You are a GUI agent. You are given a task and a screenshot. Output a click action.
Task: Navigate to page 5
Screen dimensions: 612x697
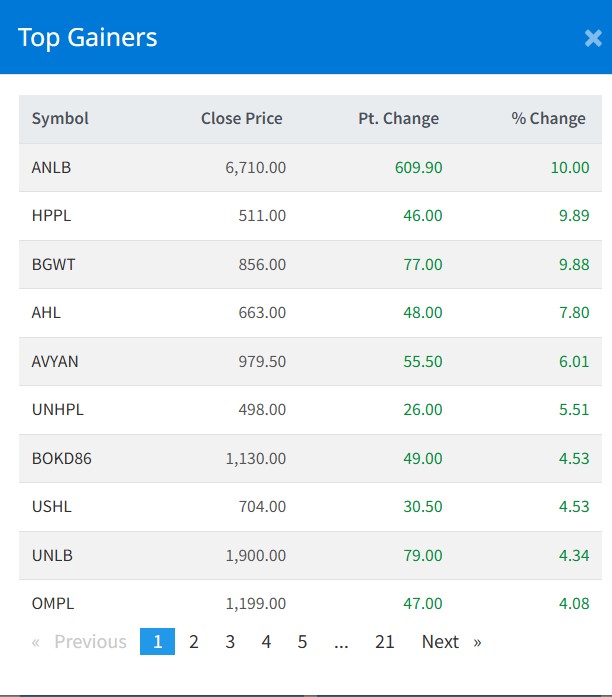[x=302, y=642]
